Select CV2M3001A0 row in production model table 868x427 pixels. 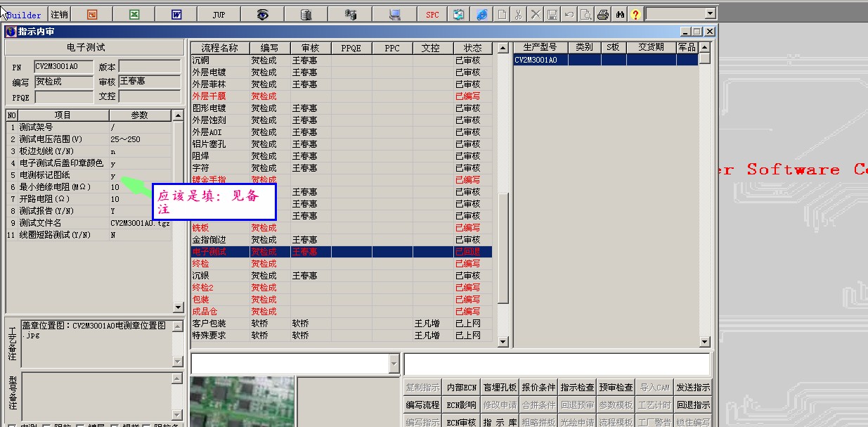coord(606,60)
